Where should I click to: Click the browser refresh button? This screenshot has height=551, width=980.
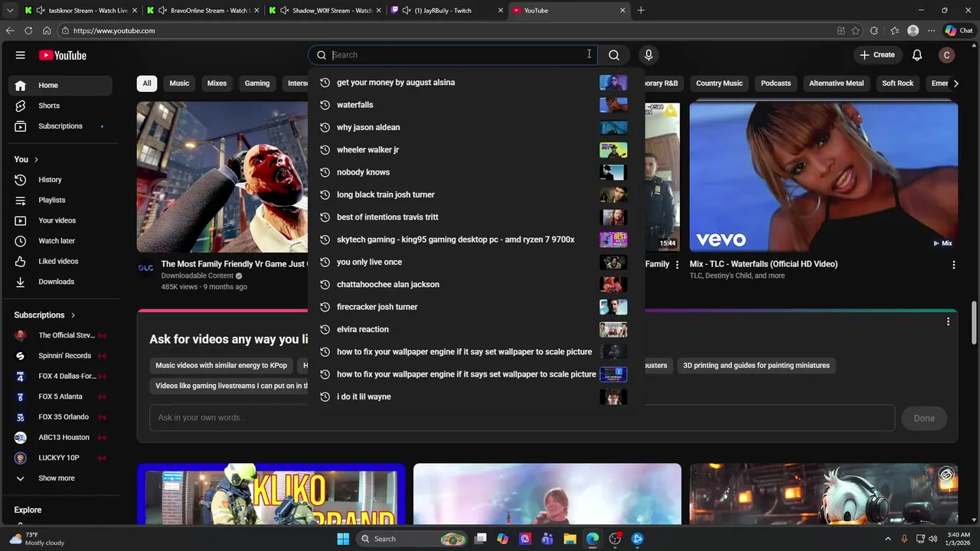(28, 31)
